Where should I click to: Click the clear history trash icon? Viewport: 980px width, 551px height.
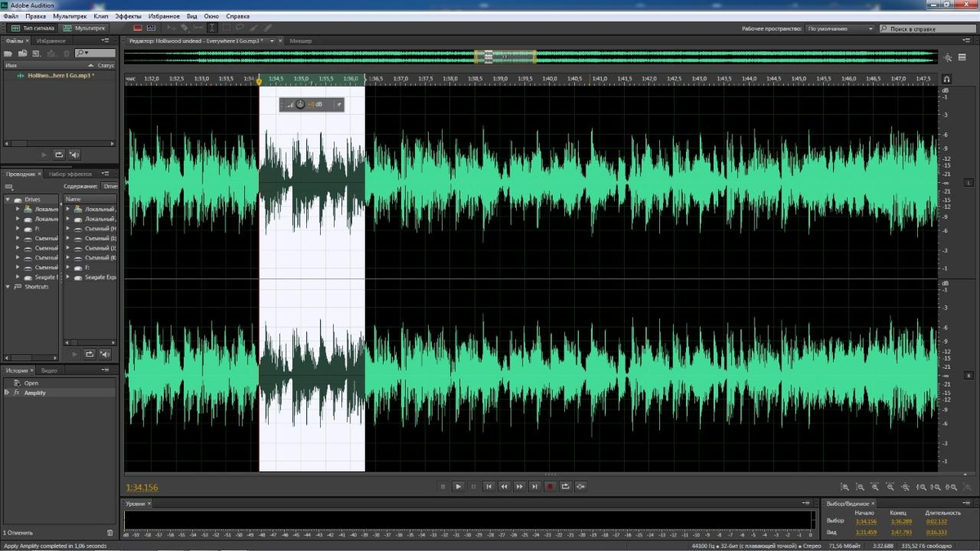[x=110, y=532]
